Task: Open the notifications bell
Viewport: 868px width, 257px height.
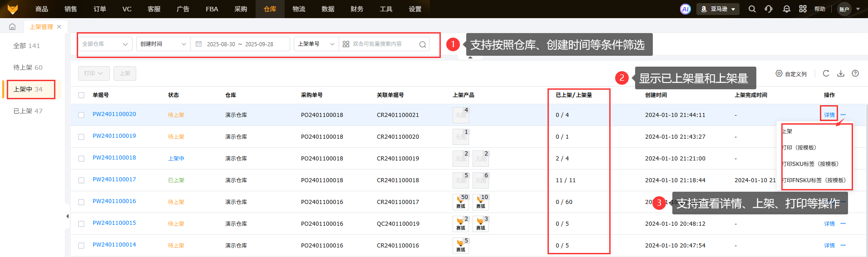Action: pyautogui.click(x=786, y=9)
